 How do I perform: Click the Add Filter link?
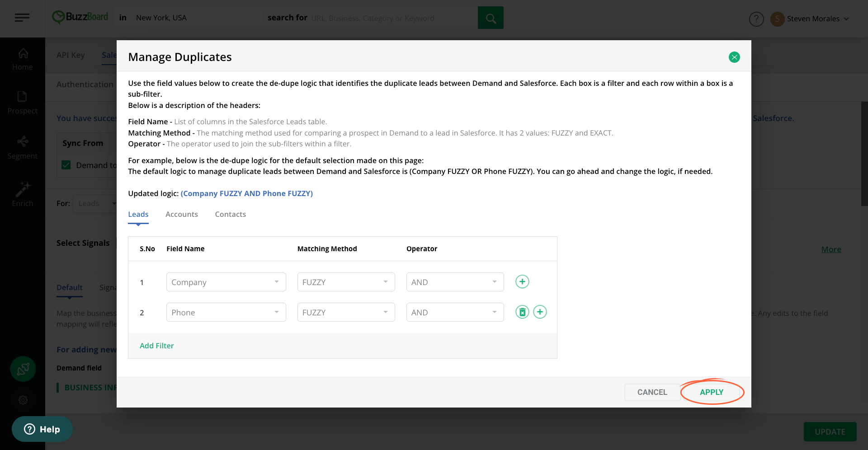pos(156,346)
